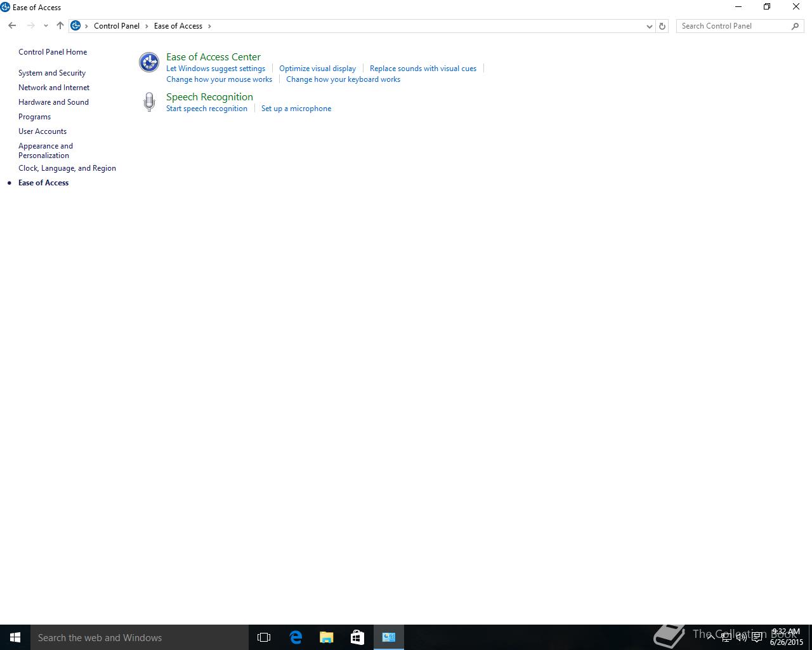Click Change how your keyboard works
Viewport: 812px width, 650px height.
tap(343, 79)
